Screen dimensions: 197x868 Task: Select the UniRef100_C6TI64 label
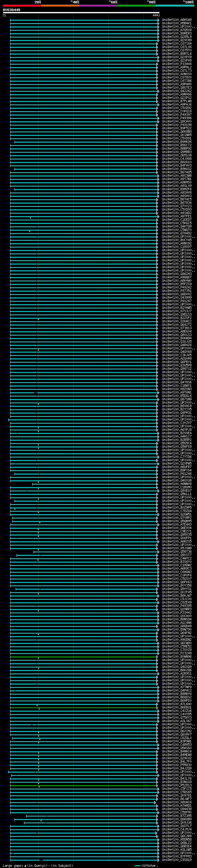(176, 43)
